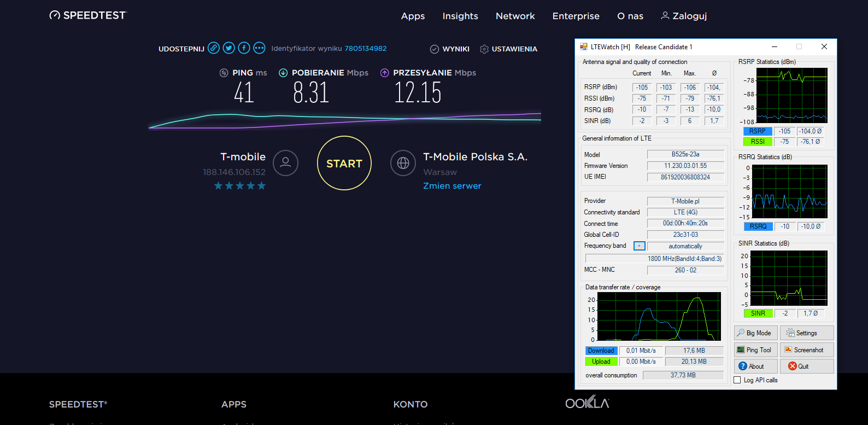Click the download arrow icon by Pobieranie
The height and width of the screenshot is (425, 868).
tap(283, 73)
